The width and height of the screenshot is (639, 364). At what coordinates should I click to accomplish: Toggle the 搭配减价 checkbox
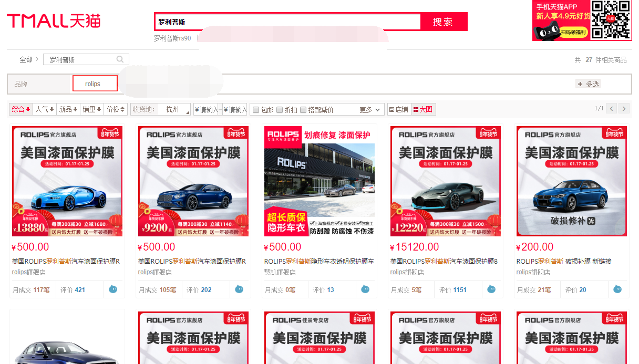coord(303,110)
